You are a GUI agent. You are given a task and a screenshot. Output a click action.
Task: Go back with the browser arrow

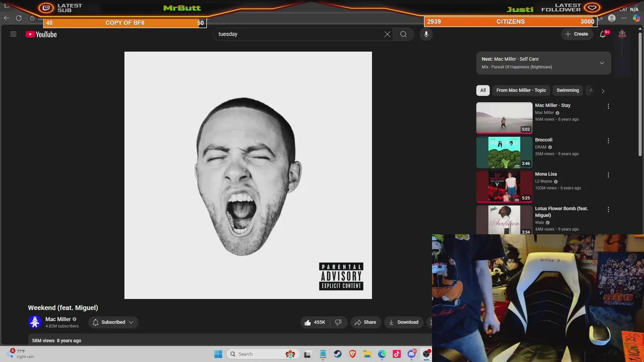[7, 18]
